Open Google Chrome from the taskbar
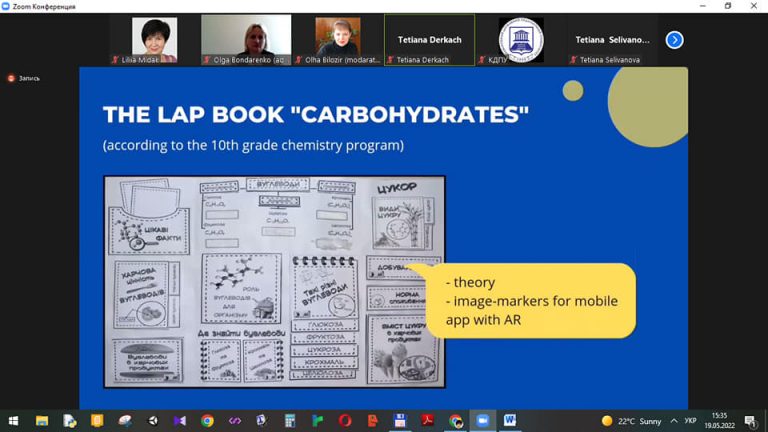 [x=207, y=421]
